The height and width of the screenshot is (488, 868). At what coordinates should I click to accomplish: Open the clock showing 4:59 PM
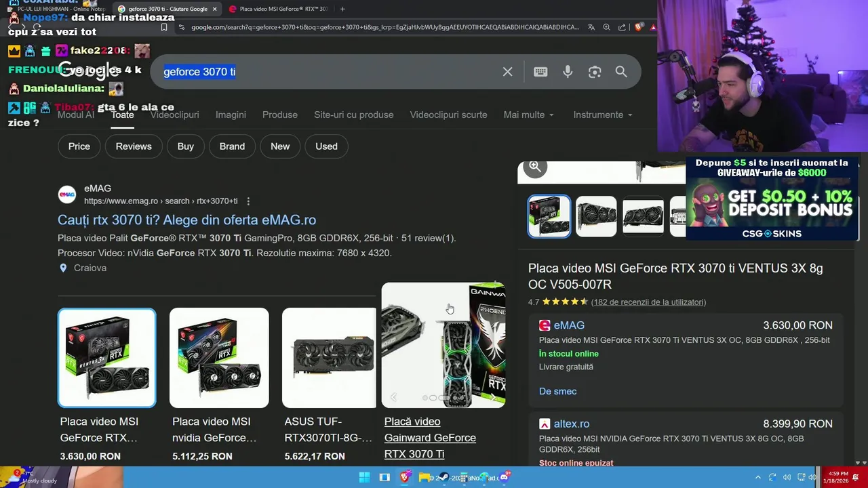[x=835, y=477]
